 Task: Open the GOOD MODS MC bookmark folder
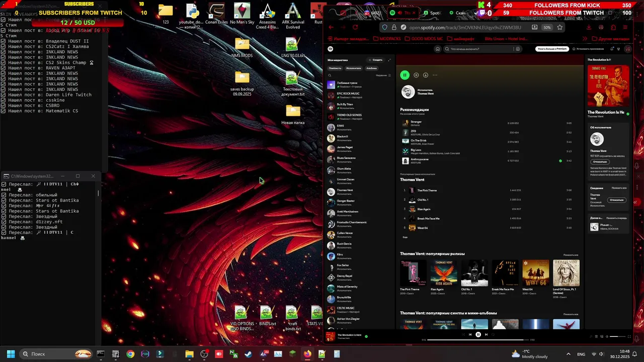[x=424, y=39]
